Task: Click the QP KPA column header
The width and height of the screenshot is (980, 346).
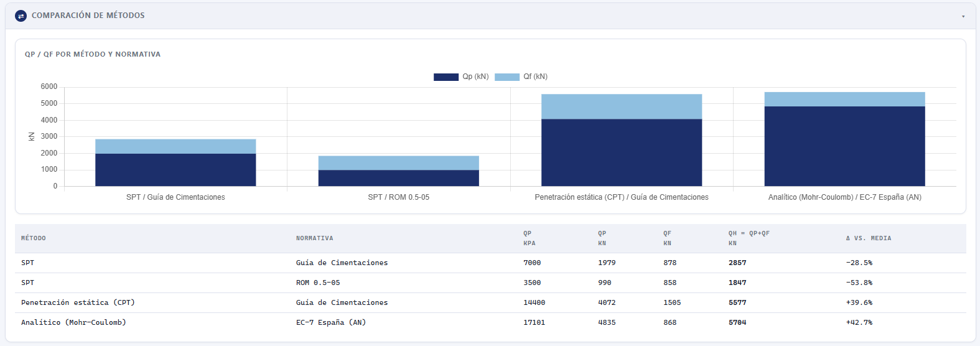Action: tap(530, 238)
